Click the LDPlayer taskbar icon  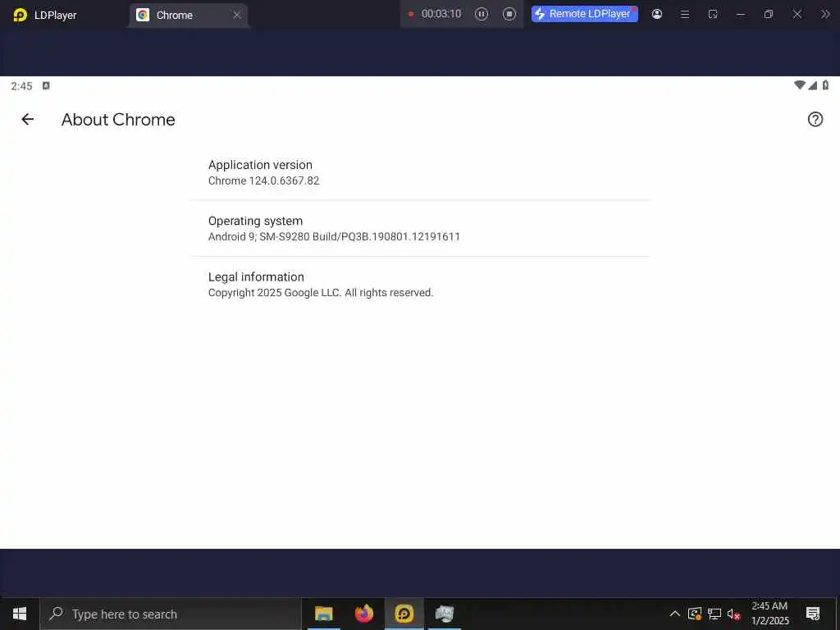(404, 614)
